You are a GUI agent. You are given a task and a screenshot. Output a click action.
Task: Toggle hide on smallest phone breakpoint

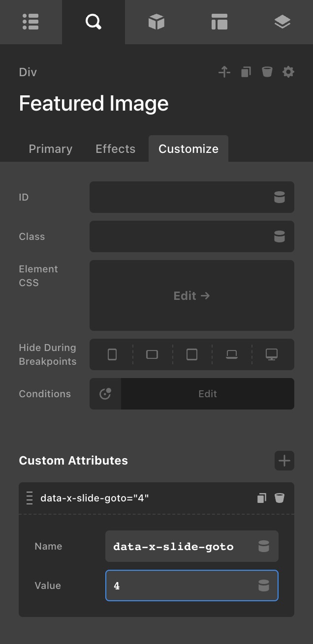112,354
